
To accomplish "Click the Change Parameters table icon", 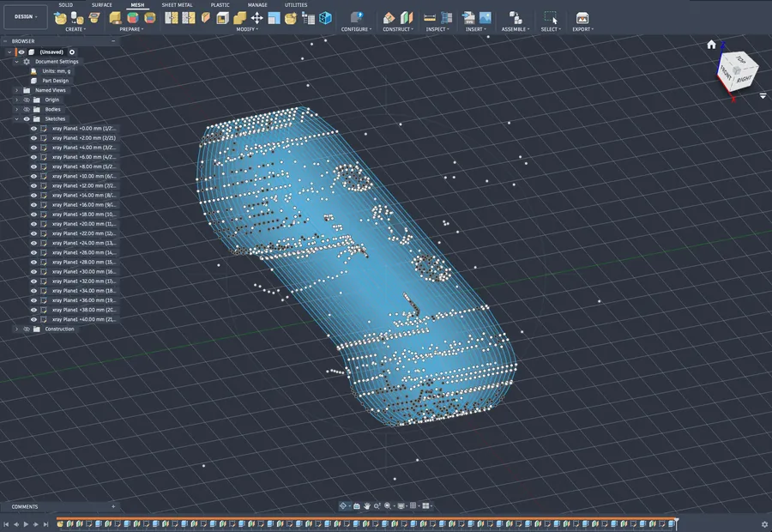I will coord(308,18).
